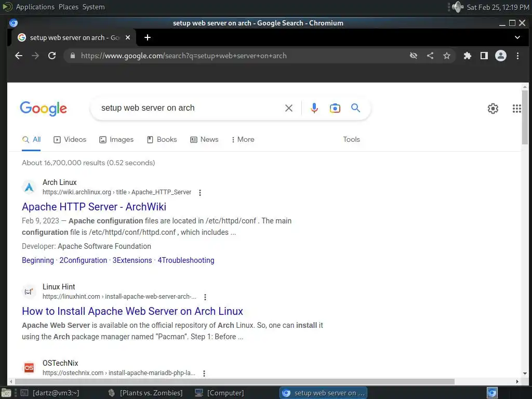Screen dimensions: 532x399
Task: Reload the current page
Action: pos(52,56)
